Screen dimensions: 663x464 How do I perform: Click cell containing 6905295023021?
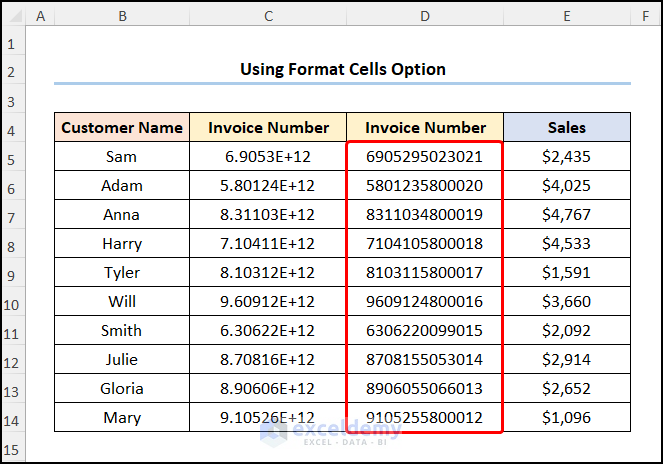425,157
